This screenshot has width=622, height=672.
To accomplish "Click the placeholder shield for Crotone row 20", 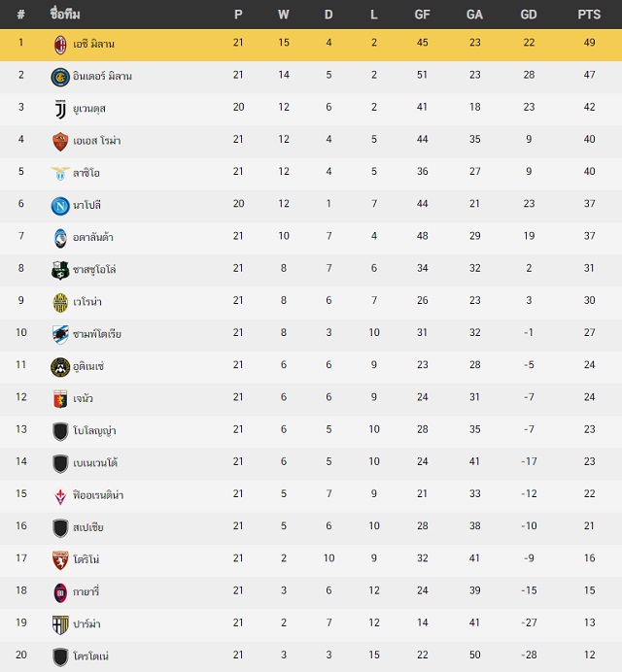I will coord(60,657).
